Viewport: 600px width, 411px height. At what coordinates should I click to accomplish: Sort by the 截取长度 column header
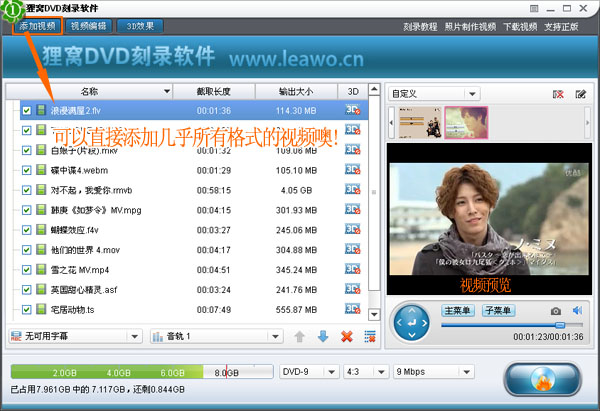click(x=214, y=91)
